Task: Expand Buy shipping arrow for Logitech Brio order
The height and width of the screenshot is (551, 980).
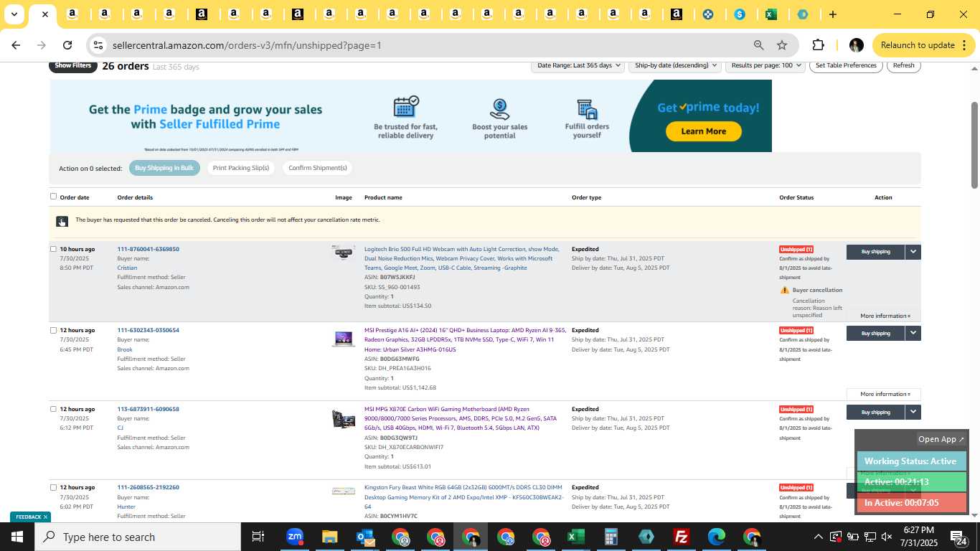Action: pyautogui.click(x=913, y=252)
